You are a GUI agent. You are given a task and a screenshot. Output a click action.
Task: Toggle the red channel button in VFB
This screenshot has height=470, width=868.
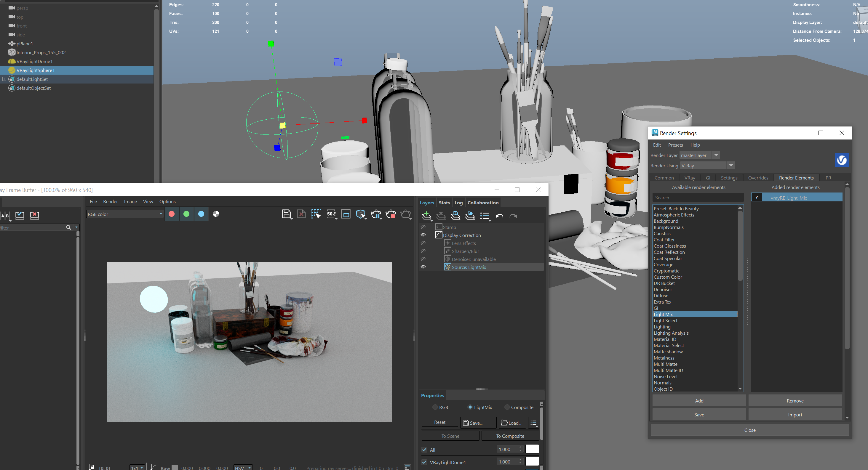coord(172,214)
